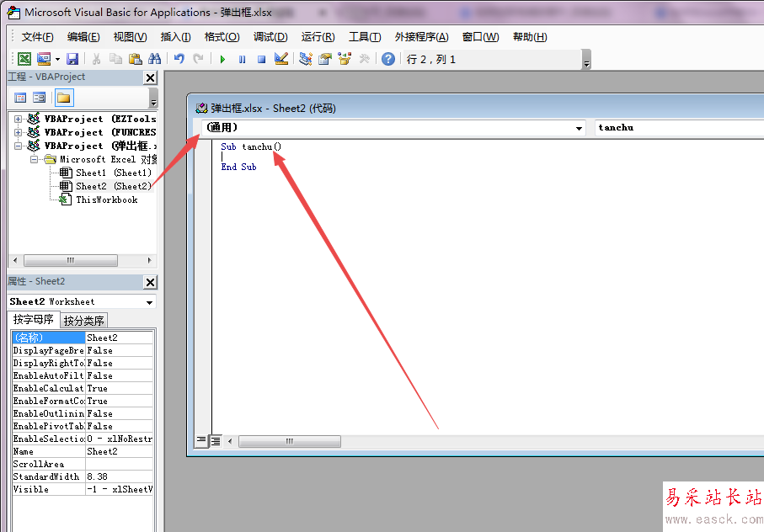Open the Project Explorer toolbar icon
764x532 pixels.
coord(306,59)
